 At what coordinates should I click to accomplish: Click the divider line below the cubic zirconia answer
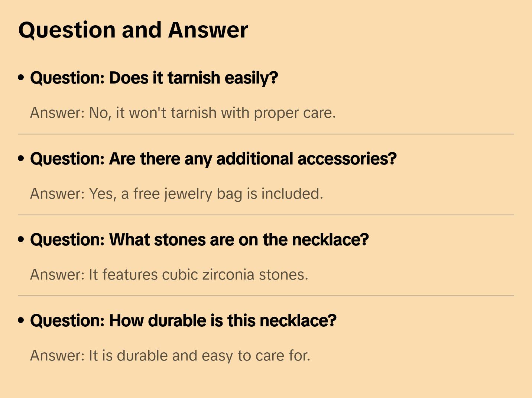point(266,296)
